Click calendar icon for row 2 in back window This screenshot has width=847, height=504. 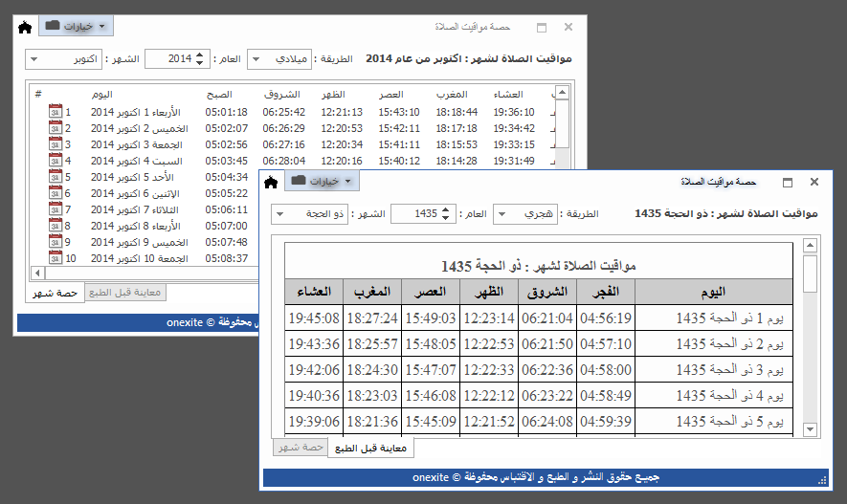pos(56,127)
